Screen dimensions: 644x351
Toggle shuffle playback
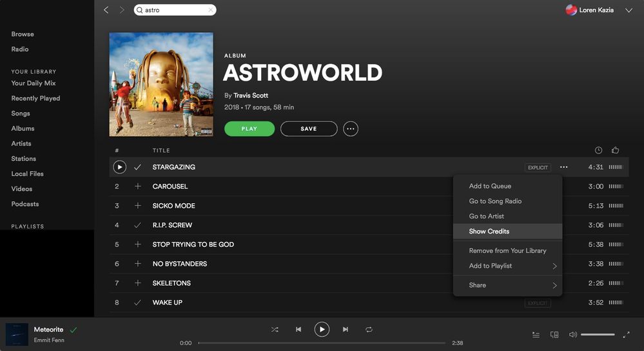tap(275, 330)
